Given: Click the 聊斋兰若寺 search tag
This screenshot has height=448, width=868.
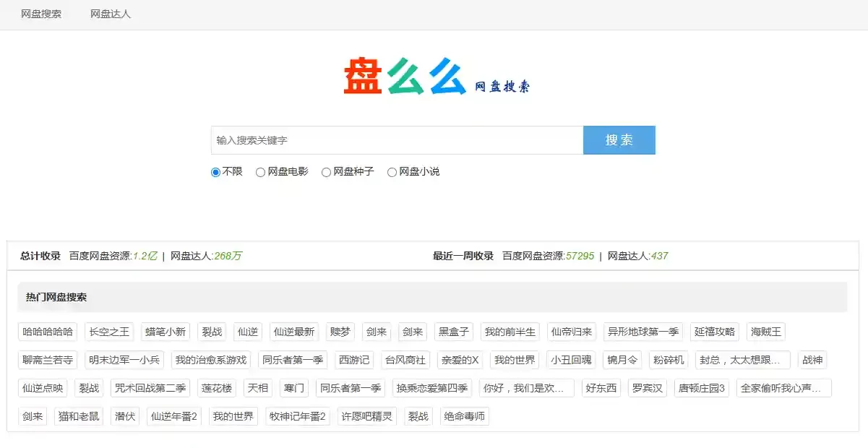Looking at the screenshot, I should 48,360.
